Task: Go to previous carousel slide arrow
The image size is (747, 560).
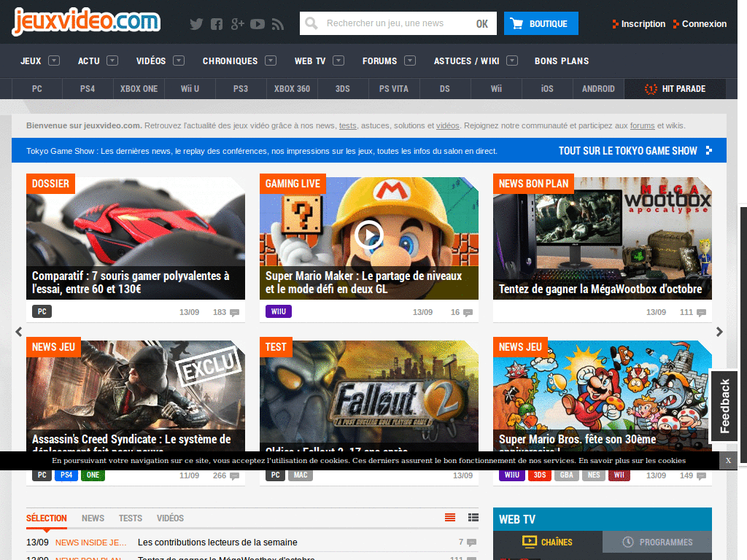Action: click(x=18, y=332)
